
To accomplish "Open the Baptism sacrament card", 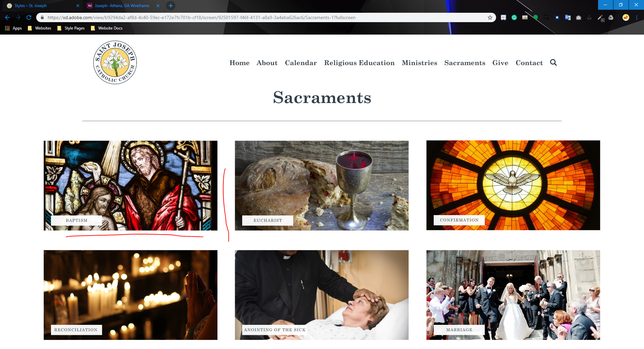I will 130,186.
